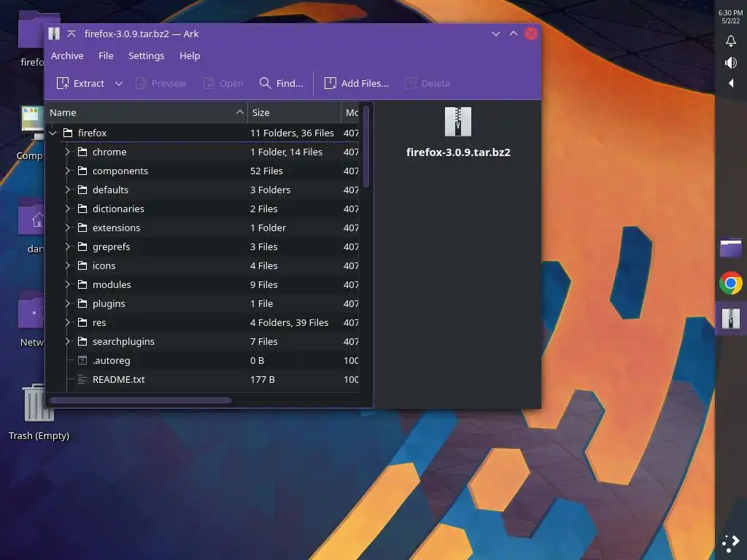This screenshot has height=560, width=747.
Task: Open the Help menu
Action: 190,55
